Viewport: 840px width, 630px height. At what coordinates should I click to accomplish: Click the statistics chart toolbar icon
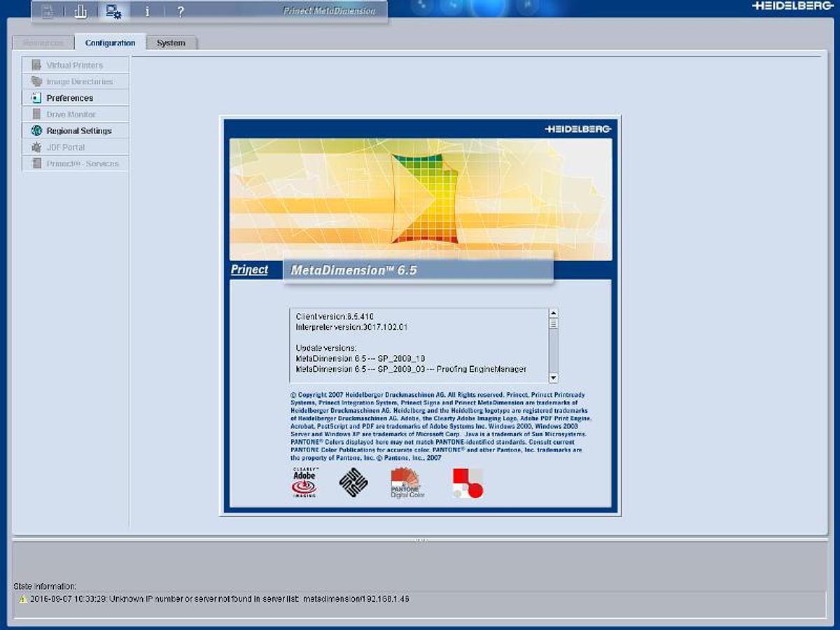coord(82,10)
